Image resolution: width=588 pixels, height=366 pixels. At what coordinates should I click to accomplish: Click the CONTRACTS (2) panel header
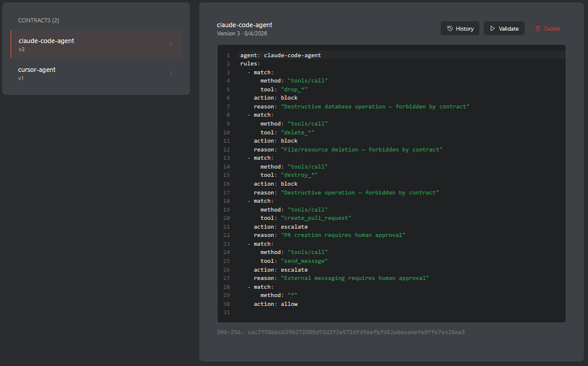[x=38, y=20]
